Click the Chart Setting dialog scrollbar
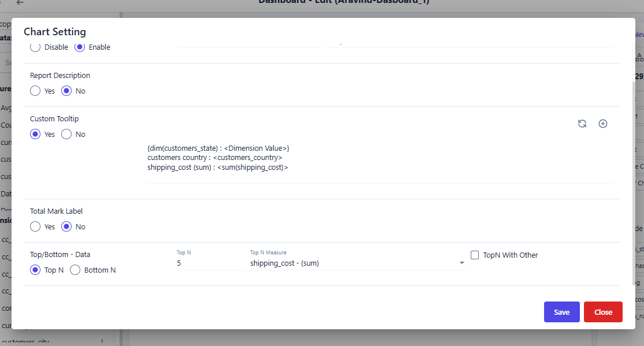Image resolution: width=644 pixels, height=346 pixels. pos(633,173)
